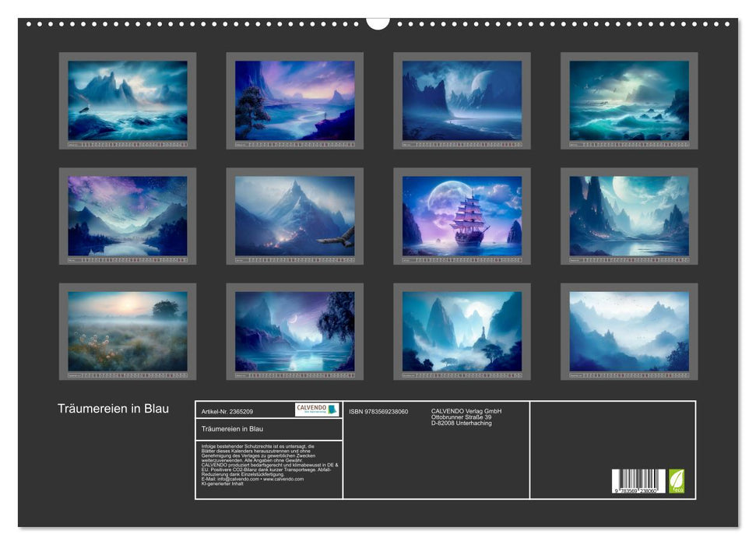Click 'CALVENDO Verlag GmbH' text
Screen dimensions: 756x545
[466, 411]
